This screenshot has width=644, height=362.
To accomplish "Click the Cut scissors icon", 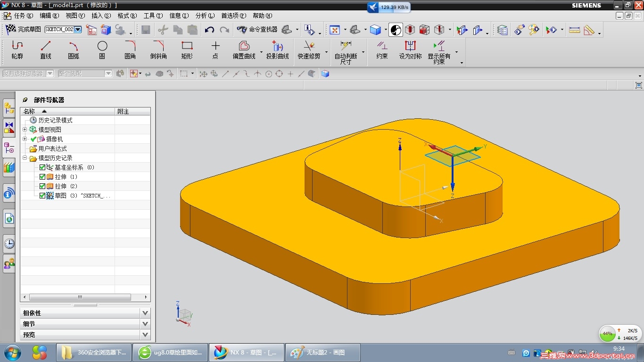I will click(163, 30).
